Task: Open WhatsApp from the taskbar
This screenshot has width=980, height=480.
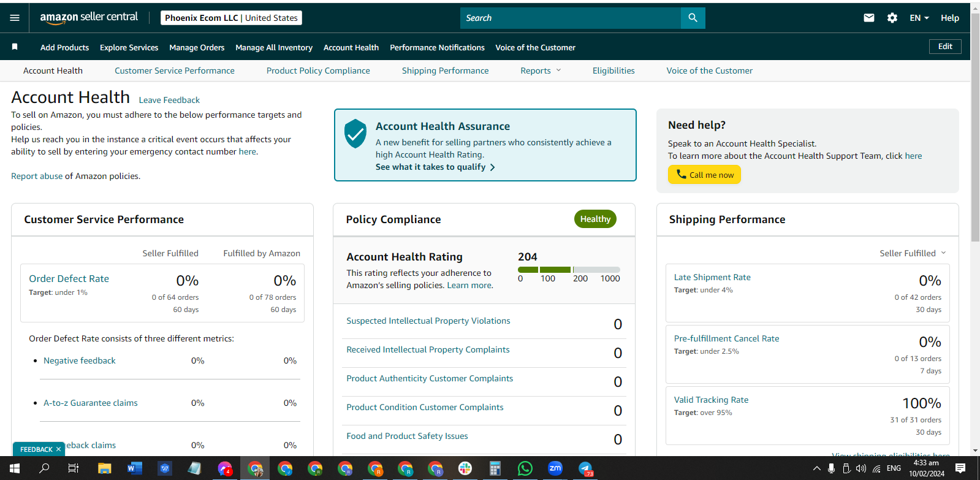Action: coord(525,468)
